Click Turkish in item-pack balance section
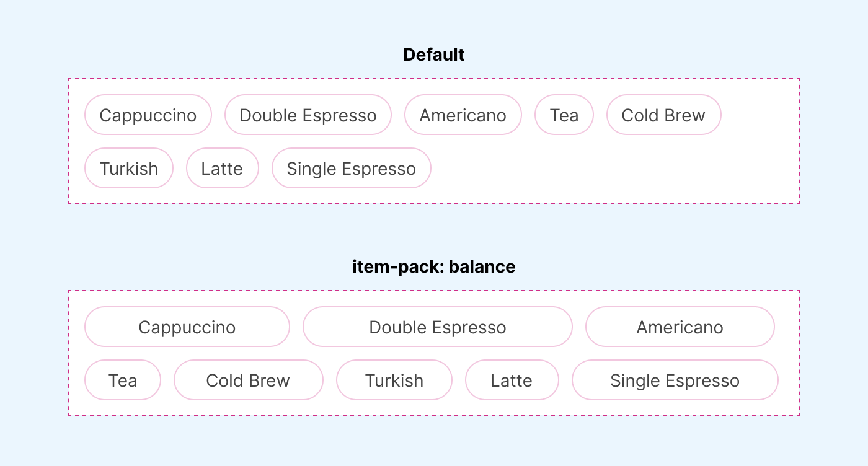 (394, 380)
